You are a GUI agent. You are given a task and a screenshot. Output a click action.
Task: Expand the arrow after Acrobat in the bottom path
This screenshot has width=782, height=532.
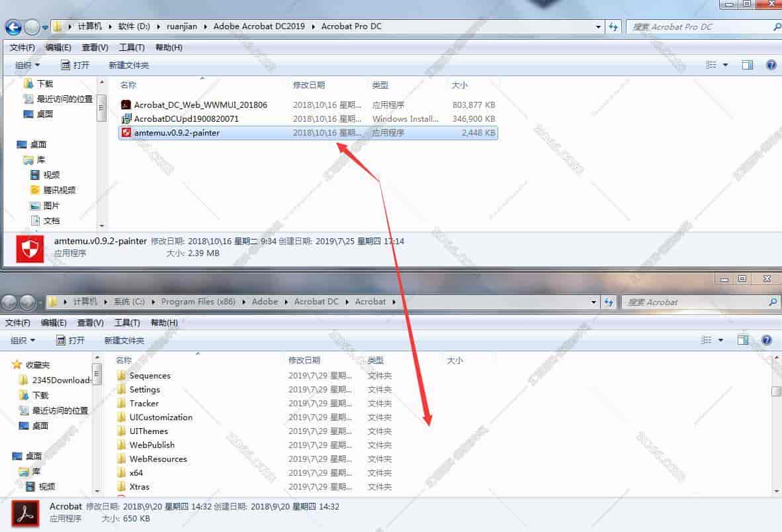click(x=394, y=302)
